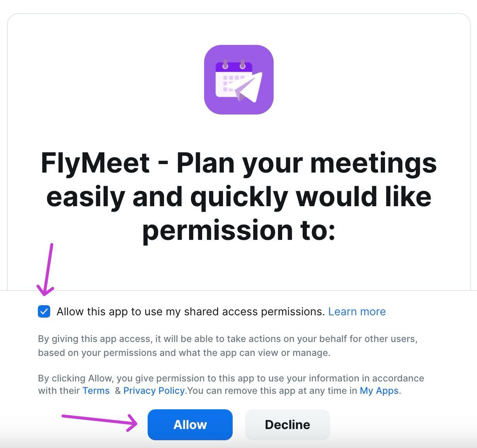The image size is (477, 448).
Task: Click the "based on your permissions" text line
Action: (x=184, y=353)
